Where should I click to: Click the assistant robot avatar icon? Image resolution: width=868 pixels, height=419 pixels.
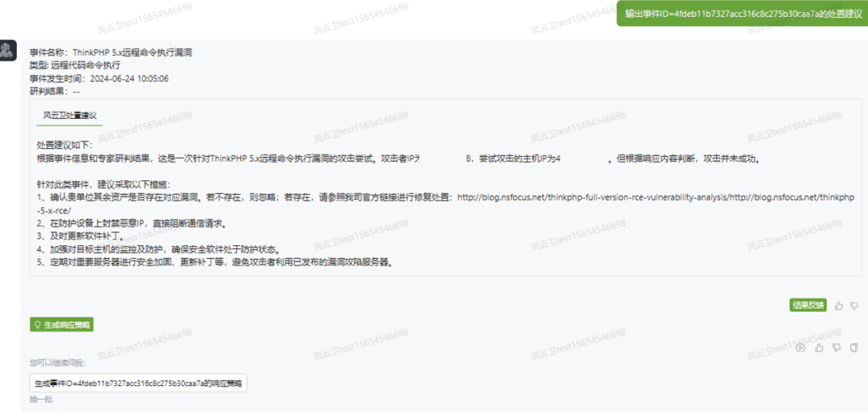[x=8, y=51]
